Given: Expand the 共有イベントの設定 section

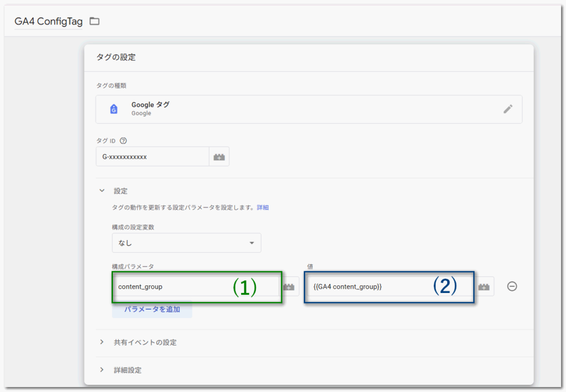Looking at the screenshot, I should coord(145,343).
